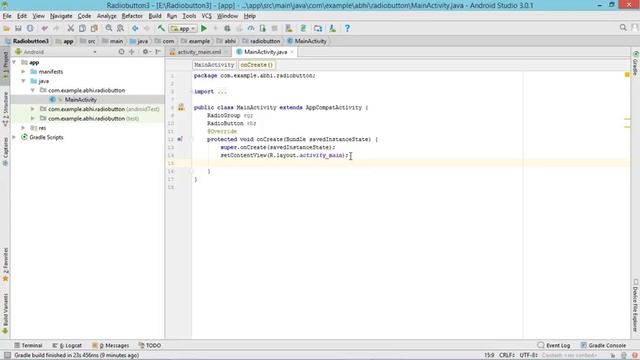Click the Paste icon in toolbar
Screen dimensions: 640x360
click(94, 29)
